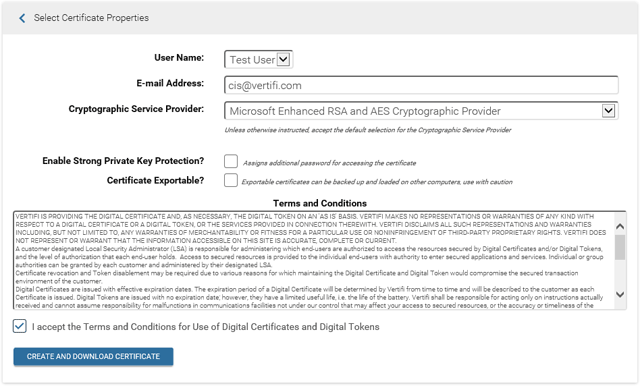Image resolution: width=640 pixels, height=386 pixels.
Task: Expand the Cryptographic Service Provider dropdown arrow
Action: [608, 111]
